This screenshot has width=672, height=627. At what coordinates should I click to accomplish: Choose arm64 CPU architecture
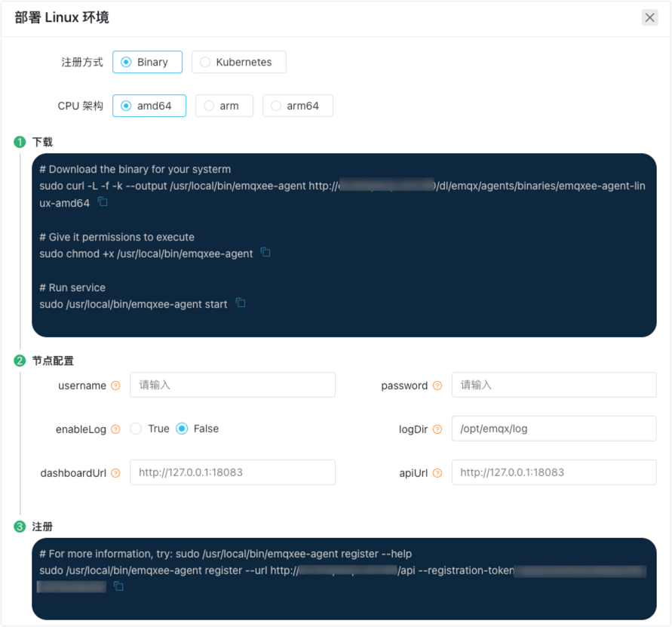297,106
